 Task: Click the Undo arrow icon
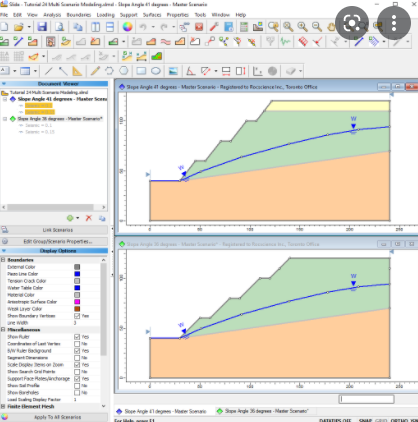pos(143,27)
